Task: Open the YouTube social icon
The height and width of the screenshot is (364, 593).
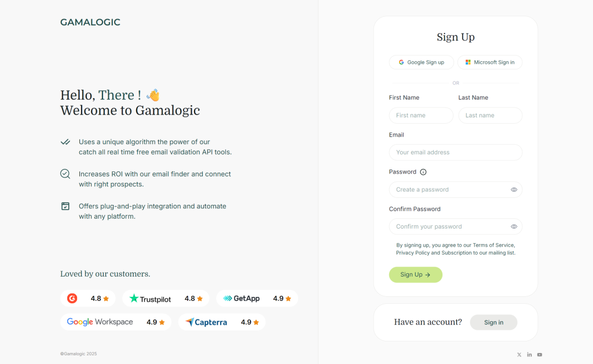Action: [540, 355]
